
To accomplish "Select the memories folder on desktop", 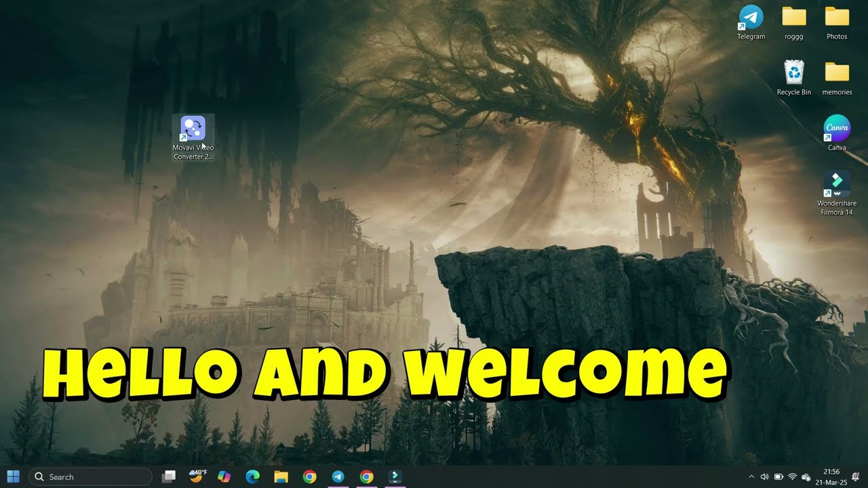I will [x=837, y=78].
